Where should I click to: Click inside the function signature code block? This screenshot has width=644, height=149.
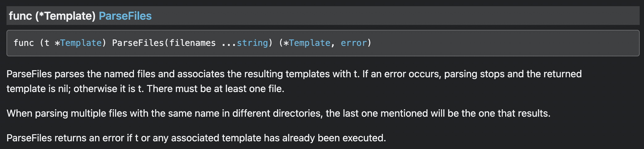click(493, 43)
